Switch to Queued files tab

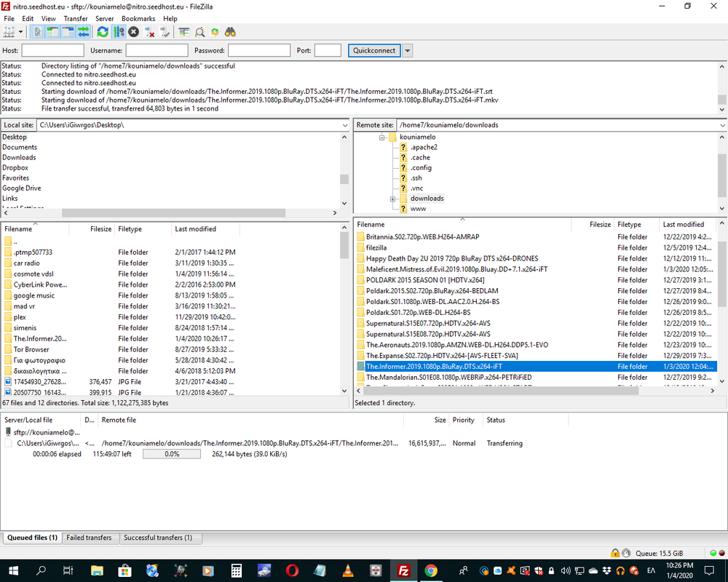[32, 538]
